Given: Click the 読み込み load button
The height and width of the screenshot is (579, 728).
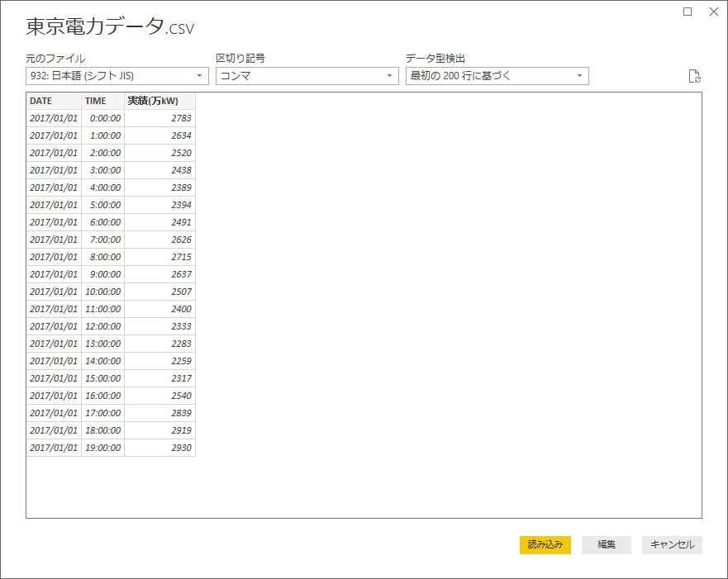Looking at the screenshot, I should [545, 544].
